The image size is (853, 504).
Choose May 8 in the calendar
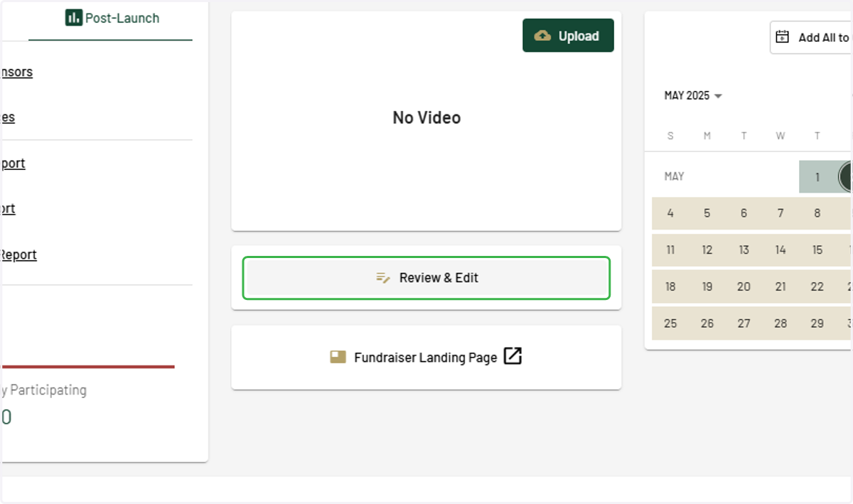817,213
